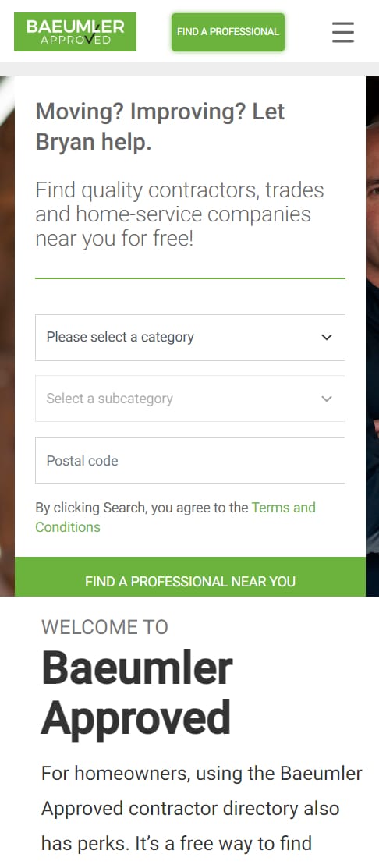Open the 'Select a subcategory' dropdown
Viewport: 379px width, 868px height.
point(189,399)
